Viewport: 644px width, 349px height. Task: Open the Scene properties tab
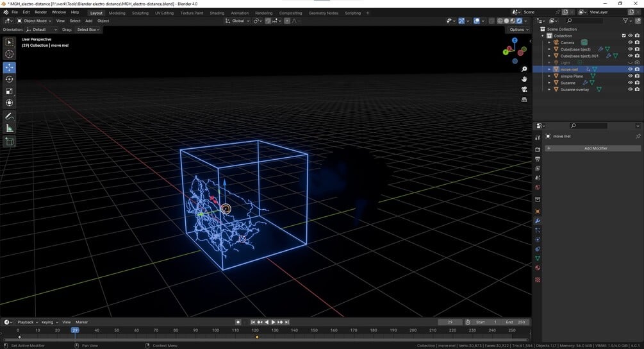[x=537, y=178]
